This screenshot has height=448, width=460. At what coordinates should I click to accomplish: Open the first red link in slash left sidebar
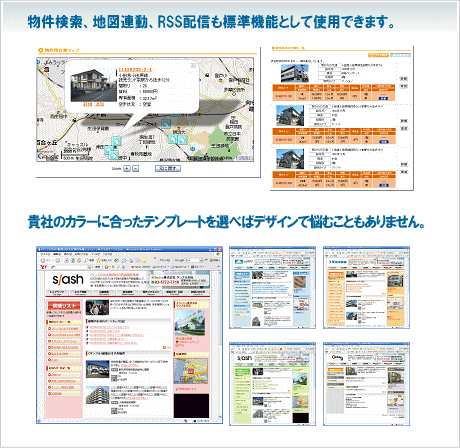pos(65,329)
